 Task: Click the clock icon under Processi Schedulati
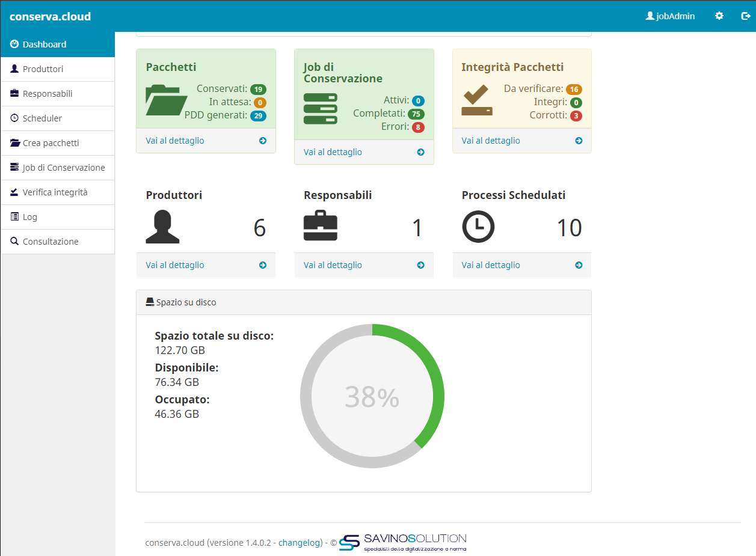tap(478, 227)
